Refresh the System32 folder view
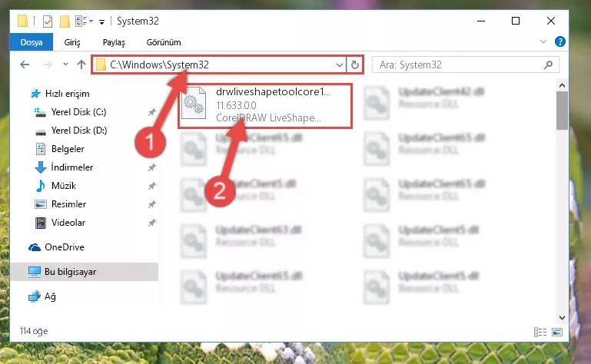Image resolution: width=591 pixels, height=364 pixels. 354,65
